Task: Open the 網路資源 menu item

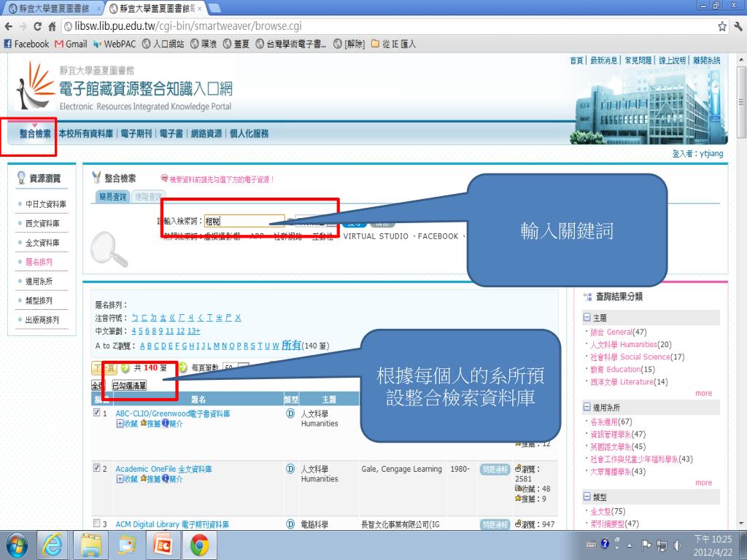Action: pos(206,133)
